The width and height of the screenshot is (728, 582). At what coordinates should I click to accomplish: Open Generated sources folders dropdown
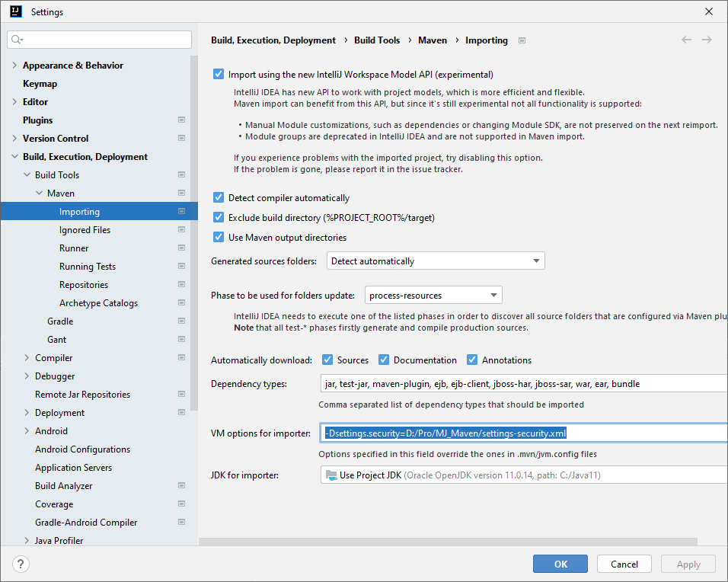(x=436, y=261)
